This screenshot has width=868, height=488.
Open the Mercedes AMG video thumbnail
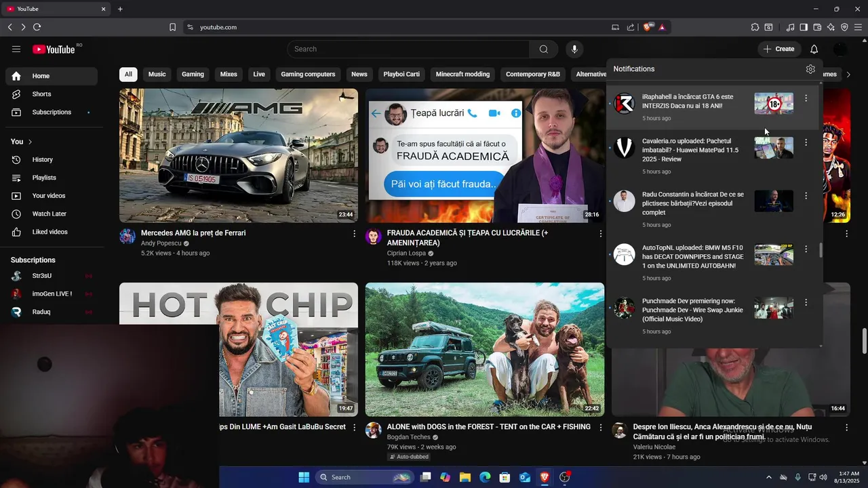[x=239, y=155]
